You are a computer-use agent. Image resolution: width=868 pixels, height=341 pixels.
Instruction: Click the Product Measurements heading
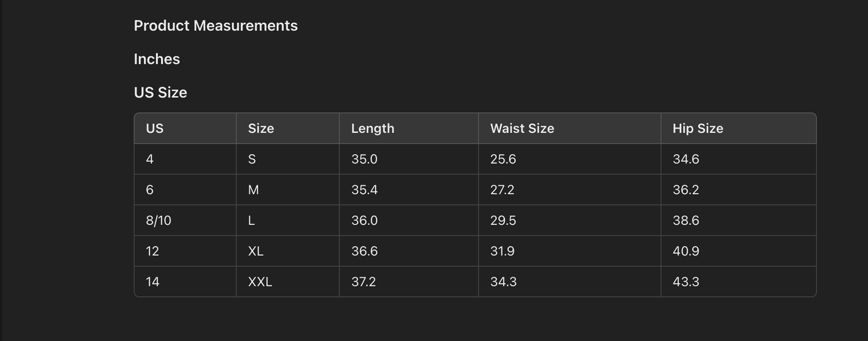coord(216,26)
